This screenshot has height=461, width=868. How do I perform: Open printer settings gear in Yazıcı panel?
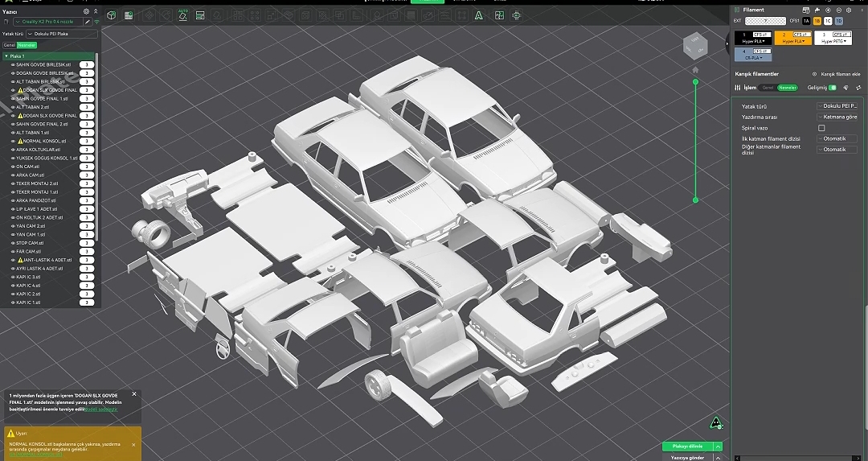pos(86,11)
